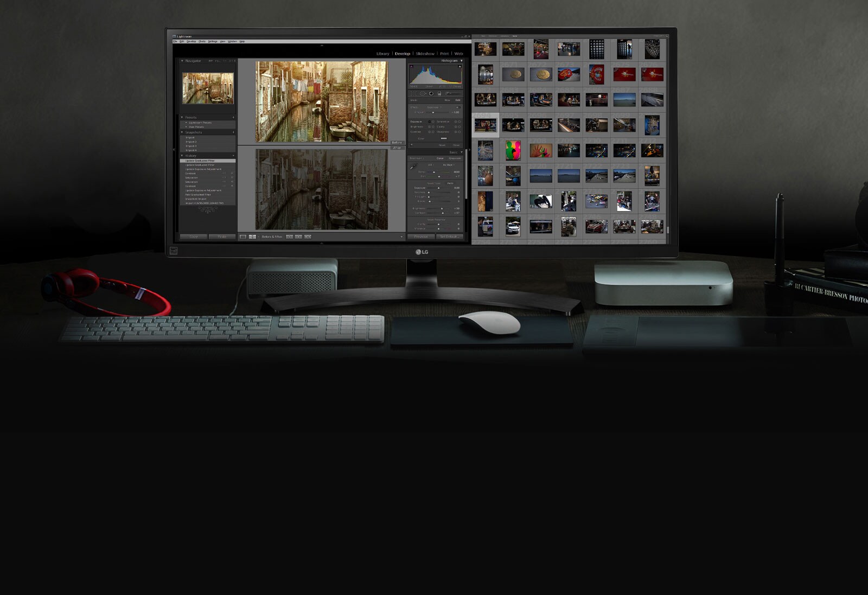Click the Copy button below the History panel
The width and height of the screenshot is (868, 595).
[194, 237]
